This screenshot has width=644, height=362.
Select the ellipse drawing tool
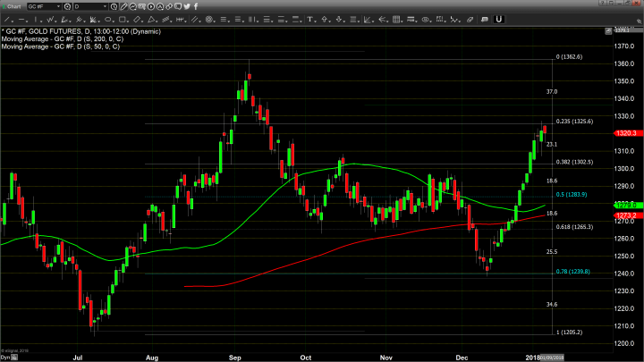pyautogui.click(x=107, y=19)
